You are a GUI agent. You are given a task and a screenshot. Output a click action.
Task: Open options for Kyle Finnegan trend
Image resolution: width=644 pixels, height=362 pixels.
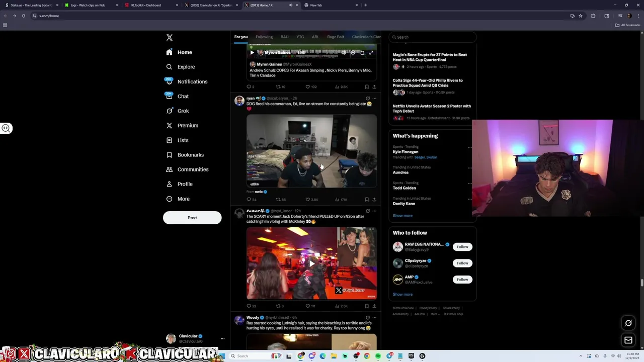point(470,147)
